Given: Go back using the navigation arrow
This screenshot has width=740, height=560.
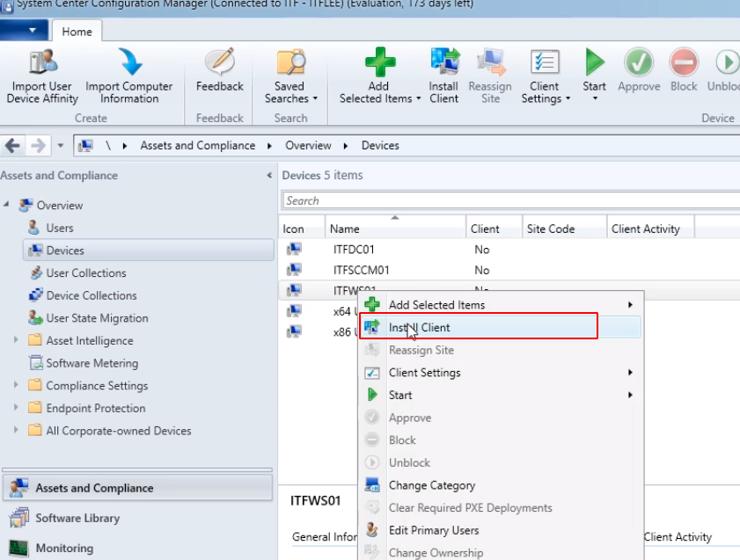Looking at the screenshot, I should coord(12,146).
